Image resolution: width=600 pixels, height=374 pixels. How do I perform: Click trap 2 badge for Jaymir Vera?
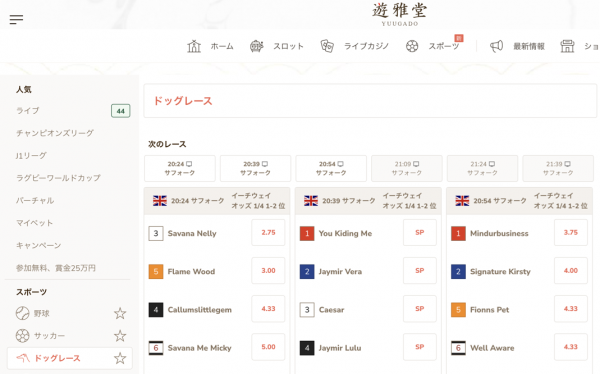[x=307, y=272]
